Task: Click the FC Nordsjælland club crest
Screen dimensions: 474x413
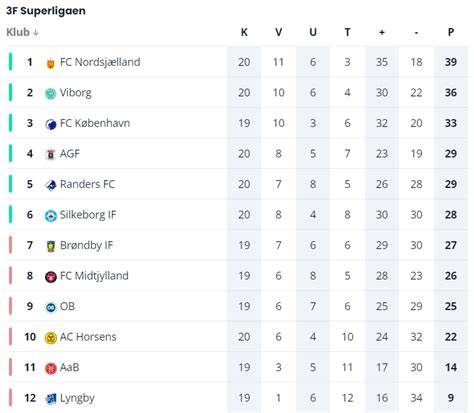Action: point(50,63)
